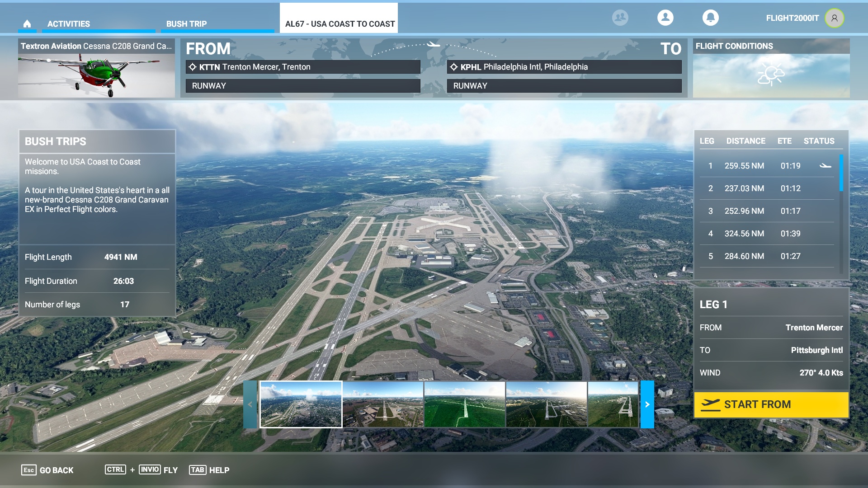Click the Flight Length 4941 NM row
868x488 pixels.
click(x=97, y=257)
